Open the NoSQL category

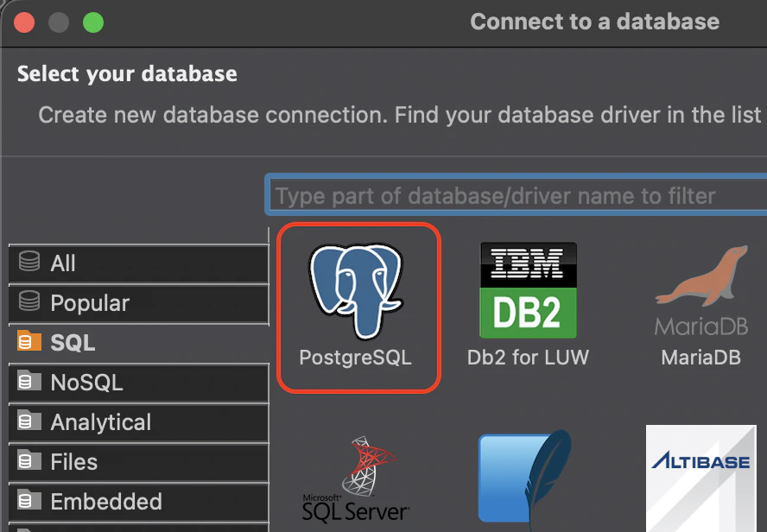click(139, 383)
